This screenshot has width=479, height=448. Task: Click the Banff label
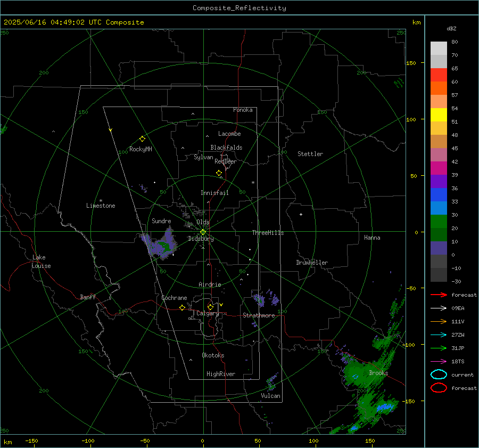(x=88, y=297)
